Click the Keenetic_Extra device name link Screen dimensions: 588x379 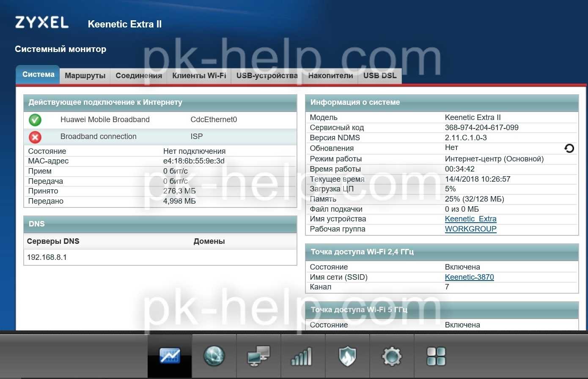[x=470, y=219]
